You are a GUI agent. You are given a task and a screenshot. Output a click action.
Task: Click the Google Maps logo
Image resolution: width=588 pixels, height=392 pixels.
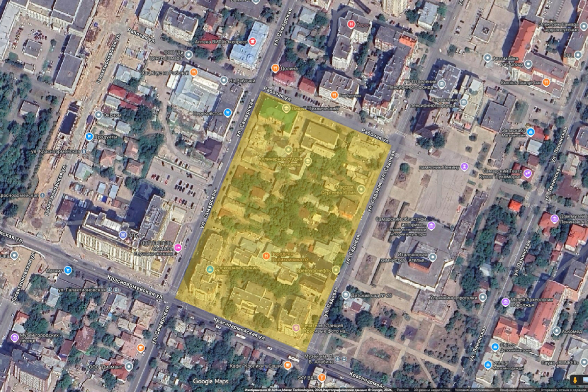[x=211, y=381]
